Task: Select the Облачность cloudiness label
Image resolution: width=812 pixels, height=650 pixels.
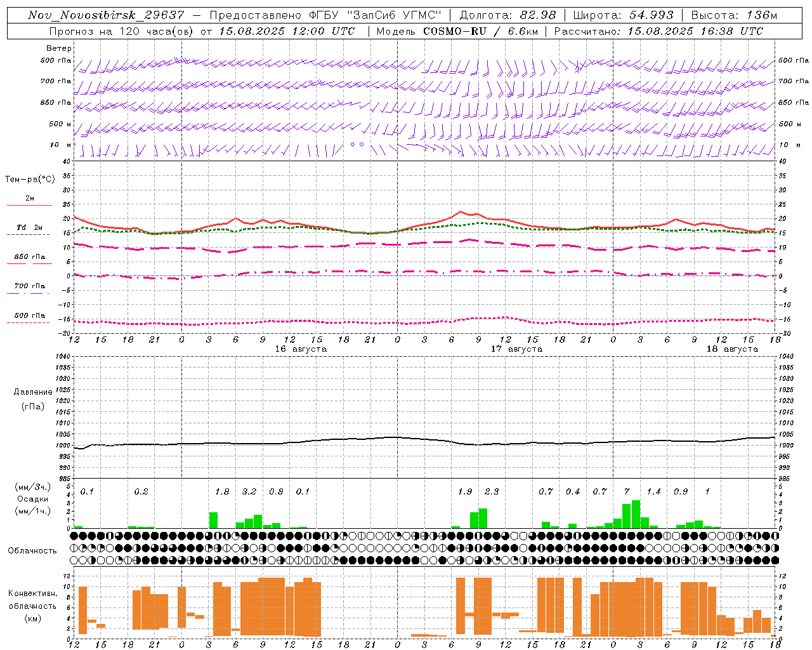Action: (32, 551)
